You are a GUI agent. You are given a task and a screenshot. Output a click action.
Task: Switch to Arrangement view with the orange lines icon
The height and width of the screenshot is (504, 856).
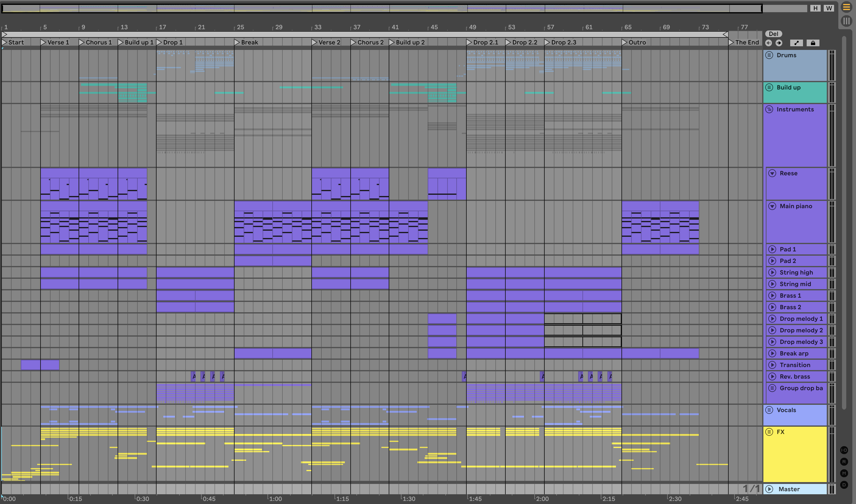pos(846,7)
